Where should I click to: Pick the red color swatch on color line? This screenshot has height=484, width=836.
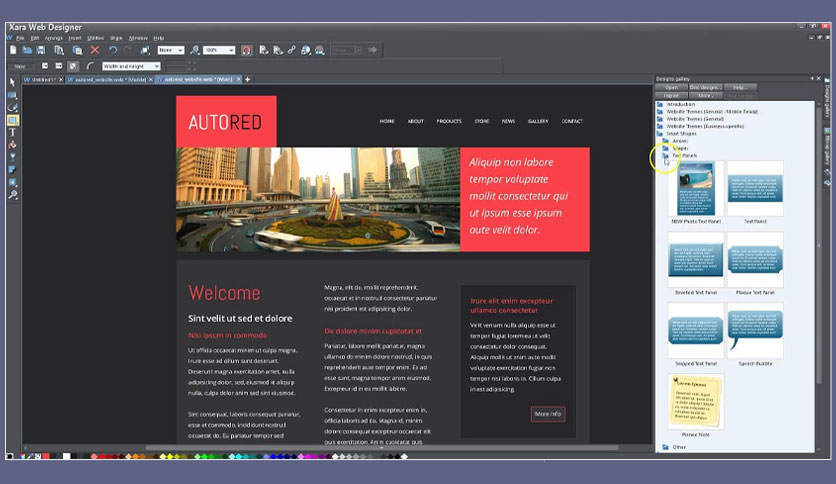click(46, 456)
